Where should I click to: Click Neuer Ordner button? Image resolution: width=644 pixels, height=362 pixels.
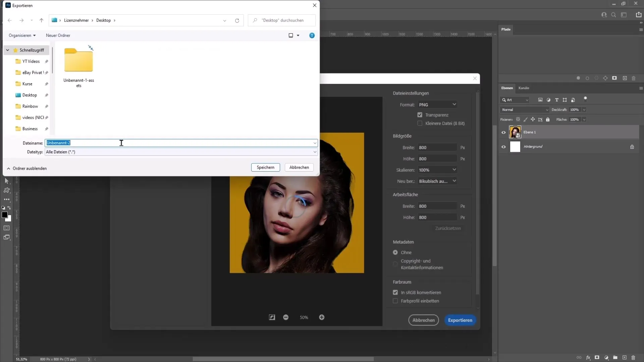(58, 36)
